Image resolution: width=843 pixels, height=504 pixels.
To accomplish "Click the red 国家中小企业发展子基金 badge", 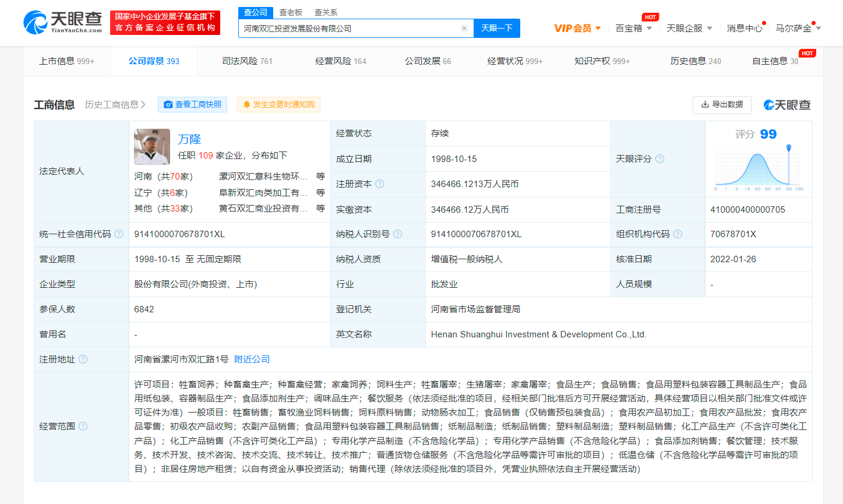I will pos(165,22).
